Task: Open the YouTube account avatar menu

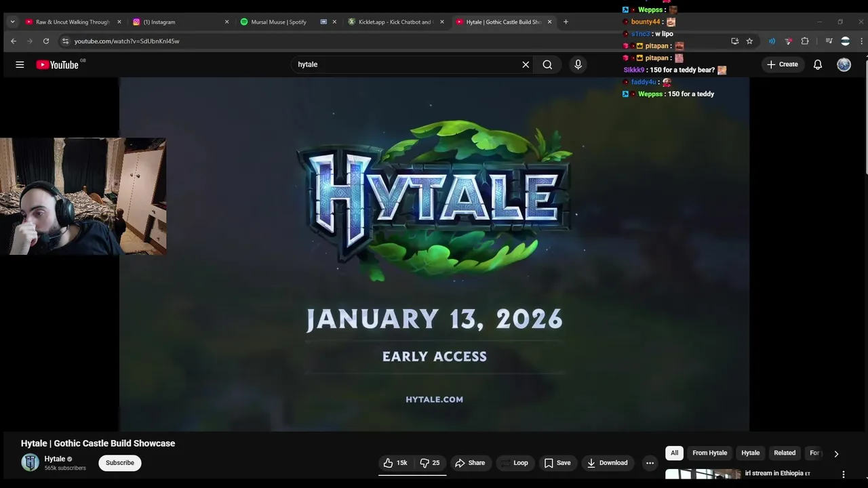Action: tap(844, 64)
